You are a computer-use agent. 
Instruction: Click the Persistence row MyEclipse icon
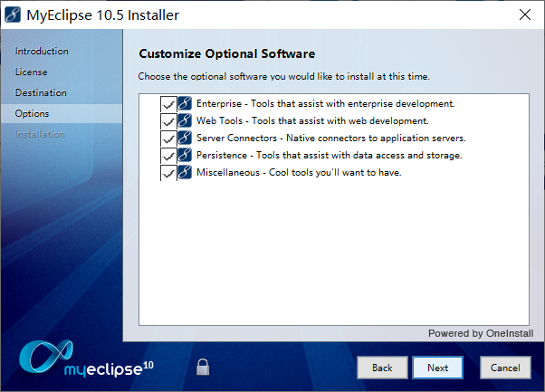pos(185,155)
